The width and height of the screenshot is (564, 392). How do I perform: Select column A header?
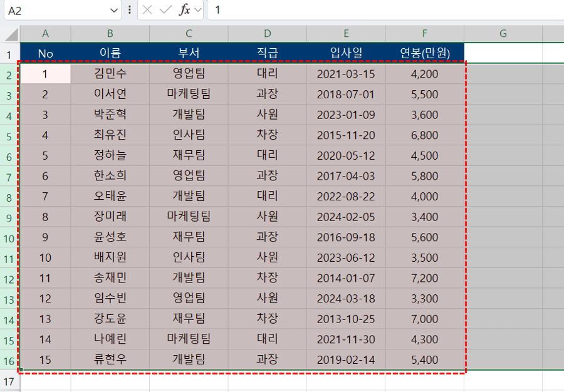pos(45,34)
